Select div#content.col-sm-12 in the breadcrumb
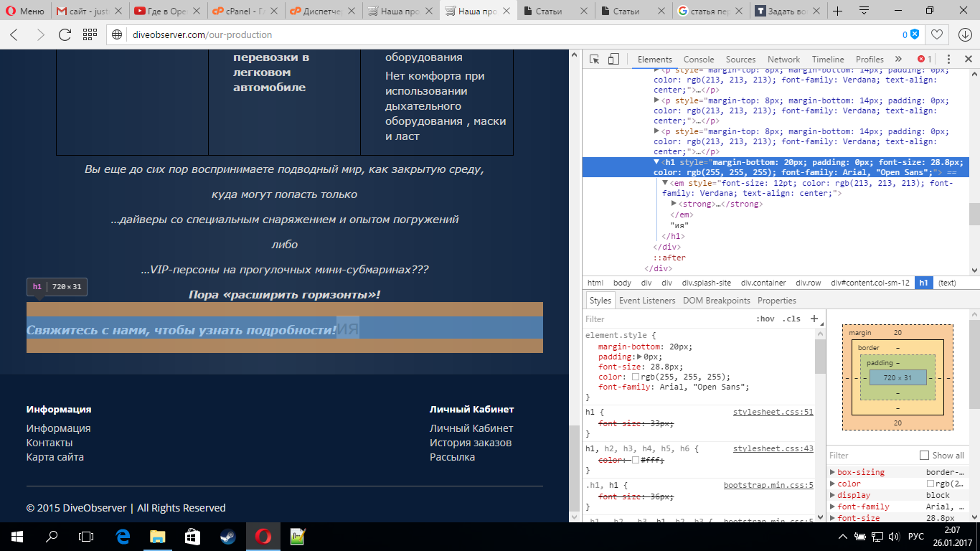The image size is (980, 551). (870, 283)
